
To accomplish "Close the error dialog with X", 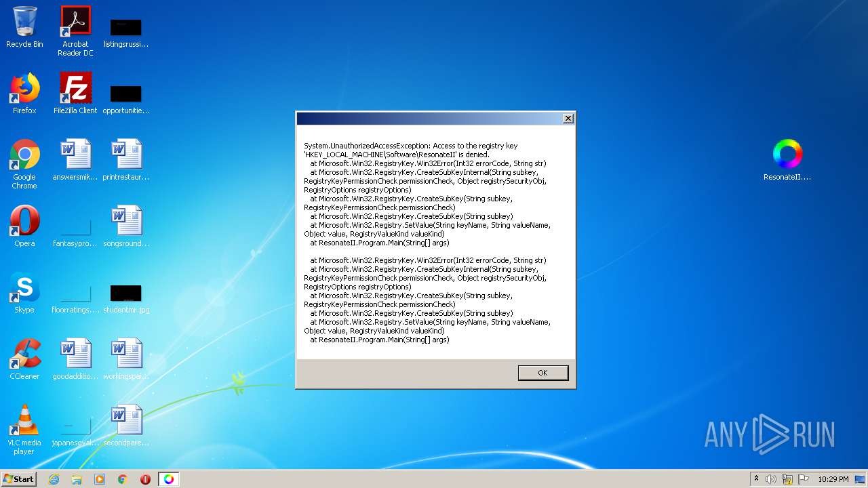I will coord(568,119).
